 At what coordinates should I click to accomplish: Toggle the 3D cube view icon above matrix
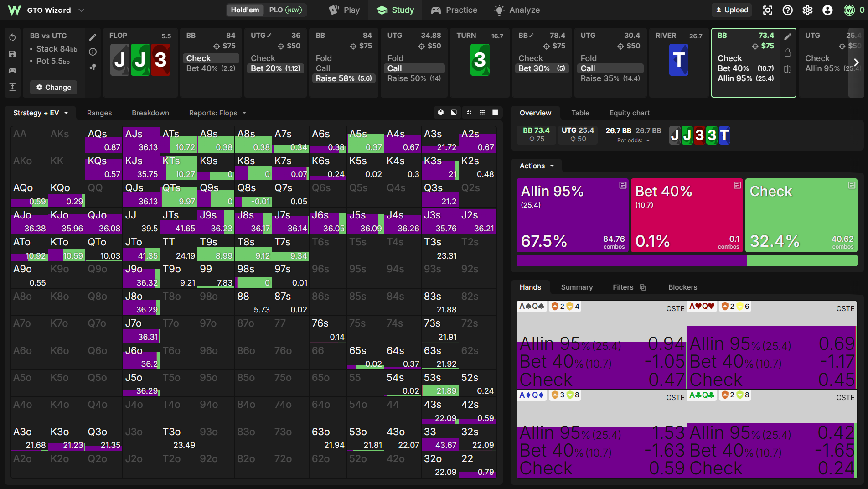(441, 113)
